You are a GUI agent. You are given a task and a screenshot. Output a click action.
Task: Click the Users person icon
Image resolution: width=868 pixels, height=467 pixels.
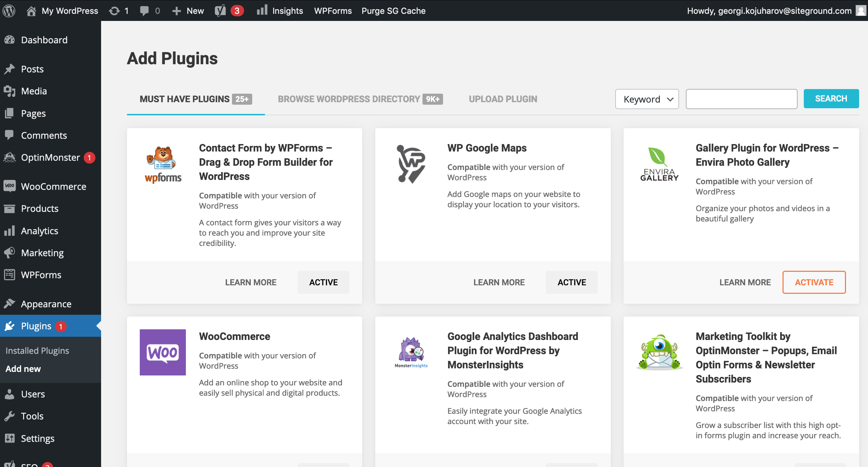[x=10, y=394]
